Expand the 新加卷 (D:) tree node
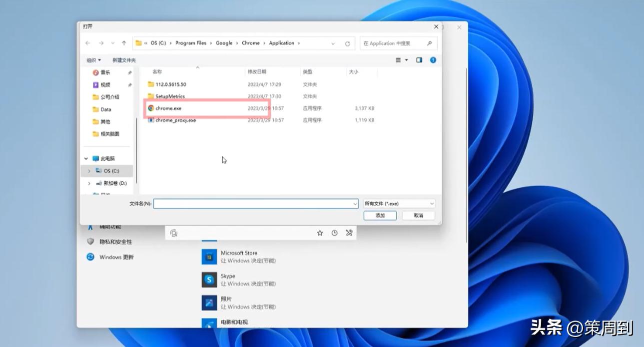Image resolution: width=644 pixels, height=347 pixels. pos(89,183)
